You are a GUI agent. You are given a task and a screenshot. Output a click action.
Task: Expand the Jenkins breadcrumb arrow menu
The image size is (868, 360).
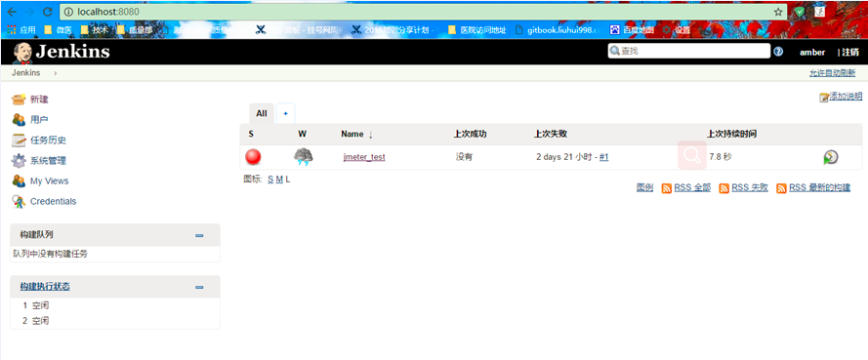click(56, 73)
